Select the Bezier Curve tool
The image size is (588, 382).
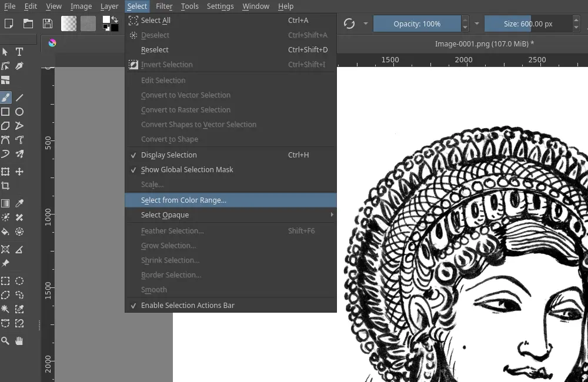[x=5, y=140]
